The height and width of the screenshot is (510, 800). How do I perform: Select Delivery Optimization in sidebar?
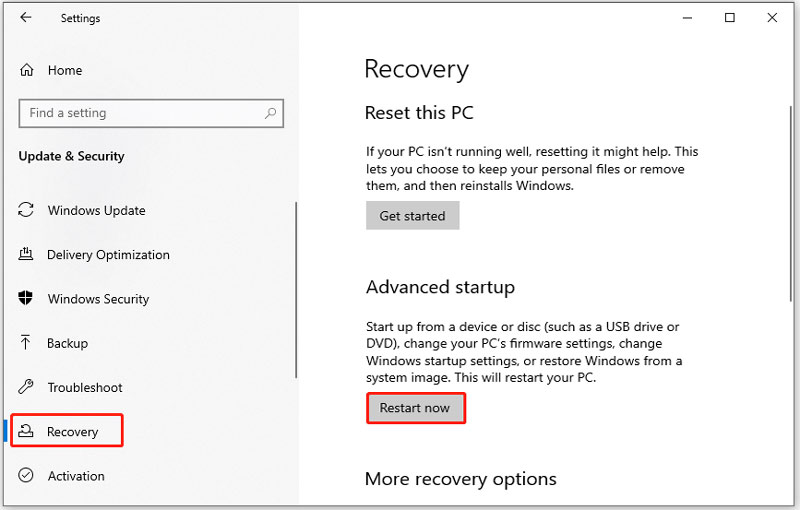tap(108, 255)
